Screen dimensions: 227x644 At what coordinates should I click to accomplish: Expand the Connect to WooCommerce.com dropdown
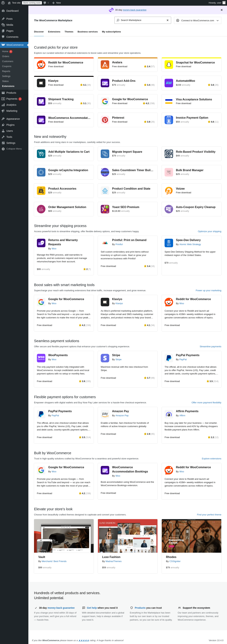(198, 21)
